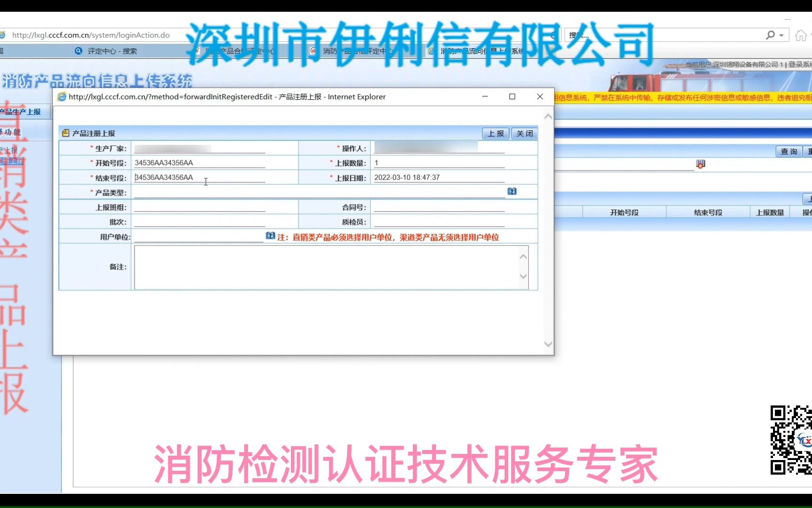812x508 pixels.
Task: Click the 开始号段 input field
Action: (x=200, y=163)
